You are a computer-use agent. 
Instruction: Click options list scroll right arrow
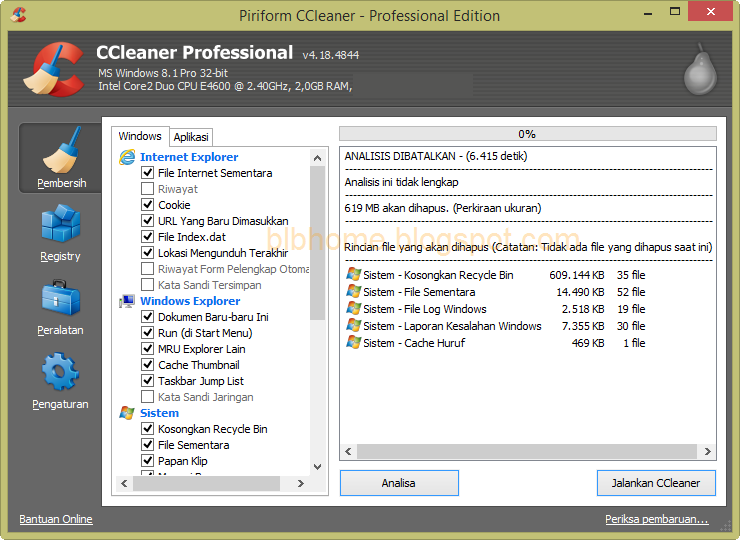301,483
